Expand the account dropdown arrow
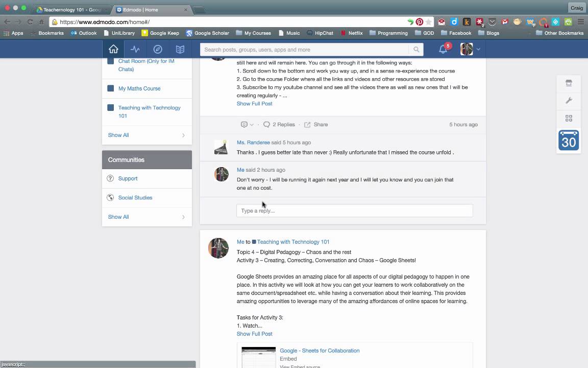Screen dimensions: 588x368 (x=478, y=49)
